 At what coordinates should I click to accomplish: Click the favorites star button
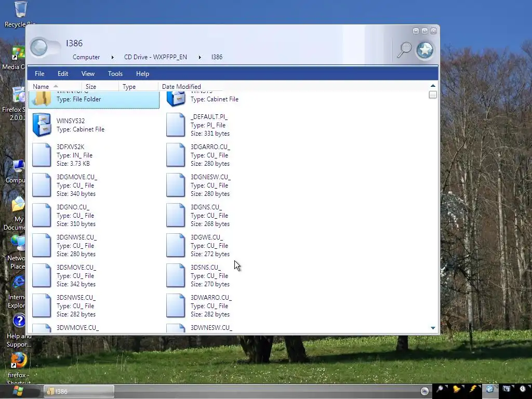click(x=425, y=50)
